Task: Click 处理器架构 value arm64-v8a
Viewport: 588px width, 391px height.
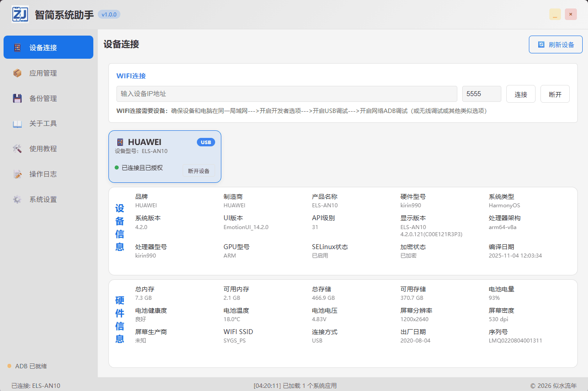Action: tap(503, 227)
